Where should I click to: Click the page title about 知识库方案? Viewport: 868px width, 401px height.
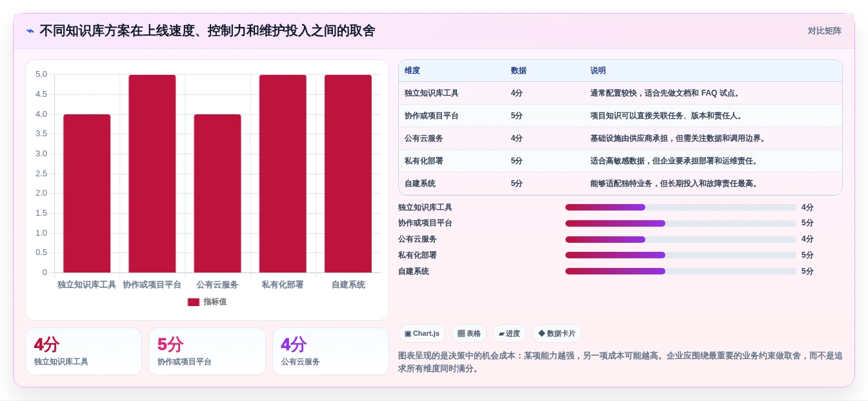click(x=207, y=31)
